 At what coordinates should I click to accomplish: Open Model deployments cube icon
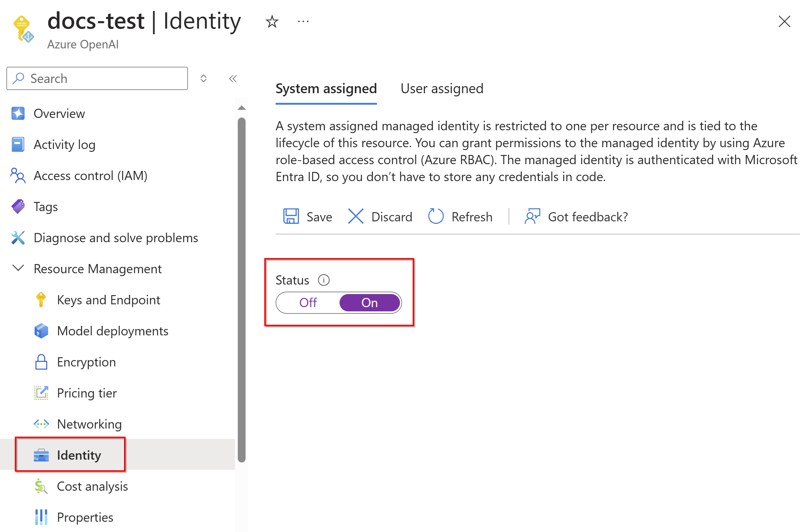click(x=41, y=331)
